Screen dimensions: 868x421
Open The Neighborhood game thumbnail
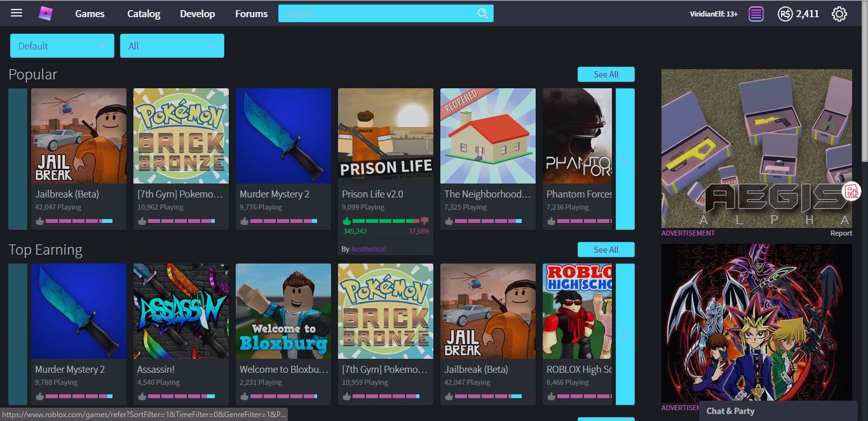click(488, 136)
